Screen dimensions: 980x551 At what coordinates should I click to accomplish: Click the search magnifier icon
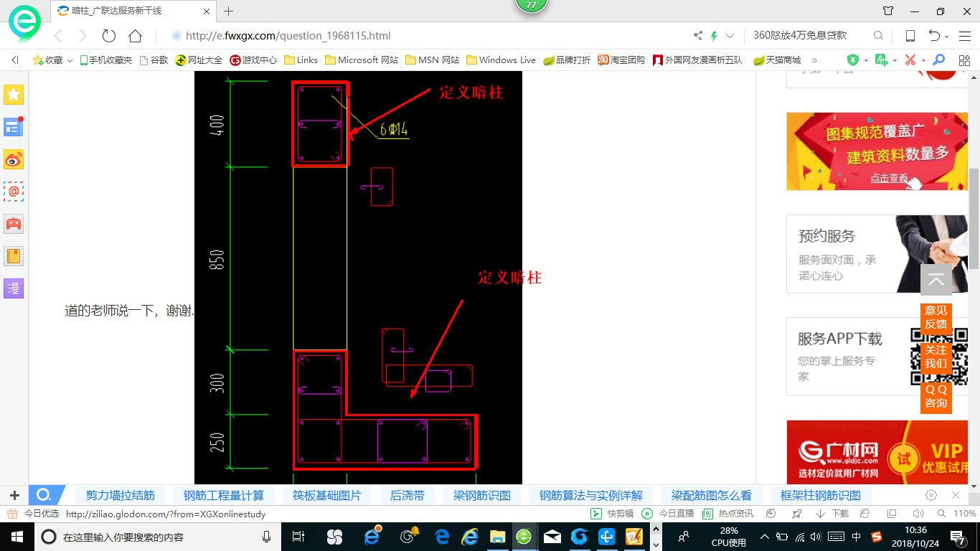point(878,36)
